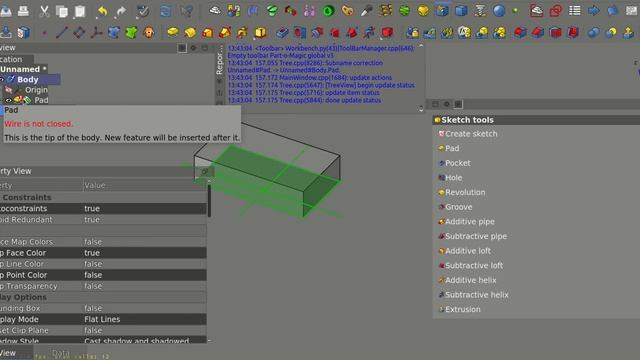
Task: Select the Create datum line tool
Action: tap(62, 32)
